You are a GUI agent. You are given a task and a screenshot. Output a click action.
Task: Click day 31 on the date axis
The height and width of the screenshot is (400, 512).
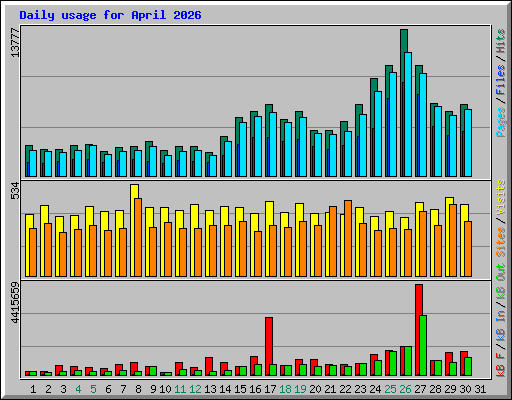[x=480, y=389]
